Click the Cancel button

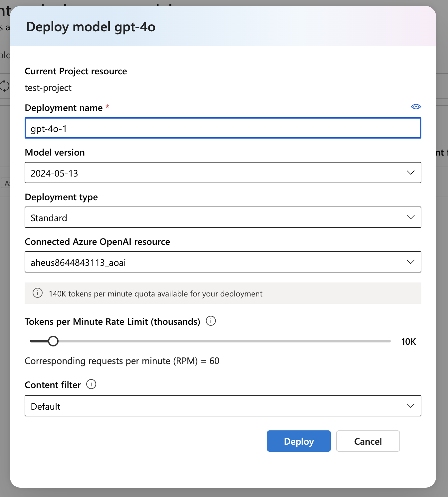(x=368, y=441)
